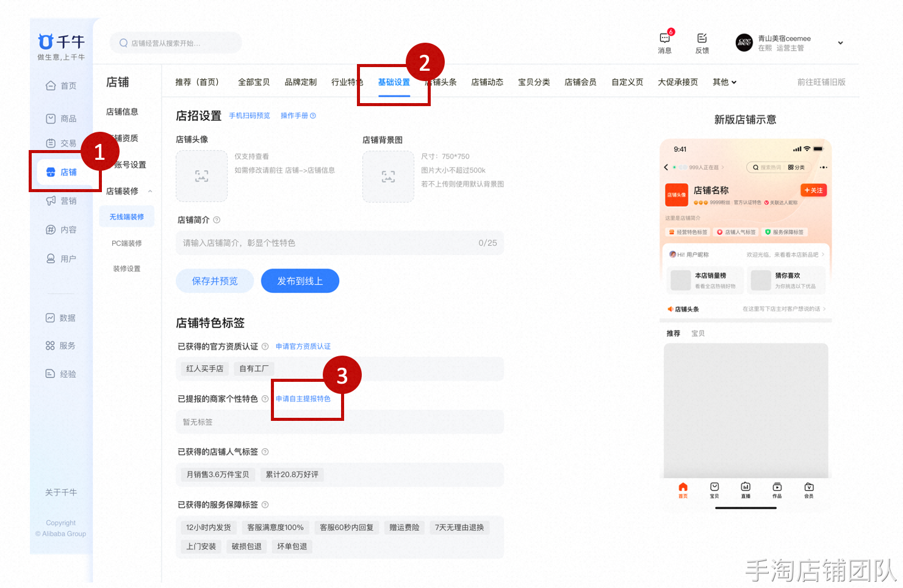The height and width of the screenshot is (588, 903).
Task: Switch to 品牌定制 tab
Action: (x=301, y=82)
